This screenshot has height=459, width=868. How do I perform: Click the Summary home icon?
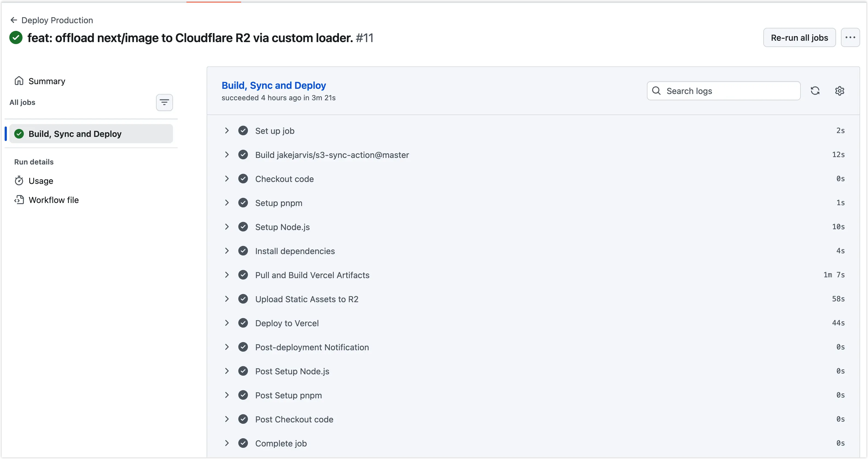pos(19,81)
